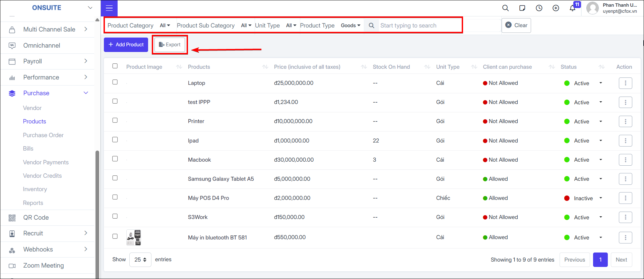This screenshot has width=644, height=279.
Task: Change entries-per-page 25 selector
Action: click(140, 260)
